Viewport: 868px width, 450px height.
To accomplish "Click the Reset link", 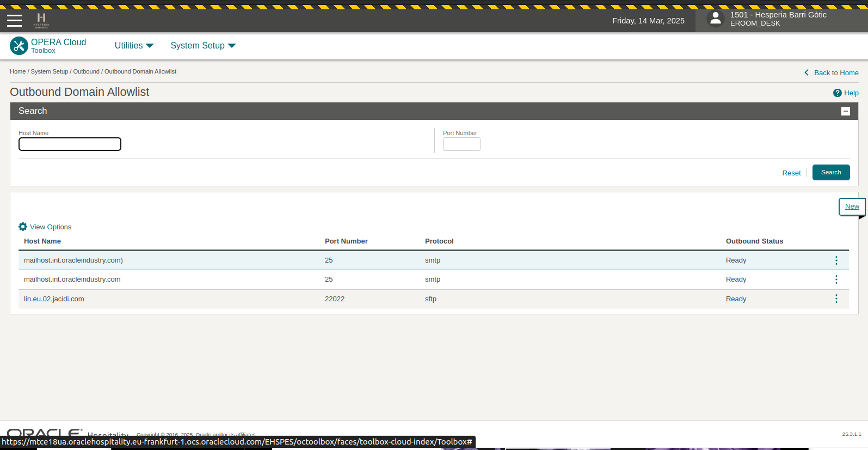I will (791, 173).
